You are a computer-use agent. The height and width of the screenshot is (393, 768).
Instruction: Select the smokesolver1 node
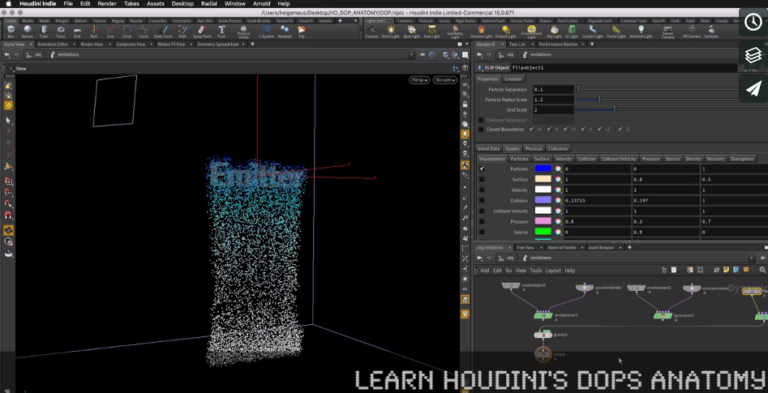(543, 315)
